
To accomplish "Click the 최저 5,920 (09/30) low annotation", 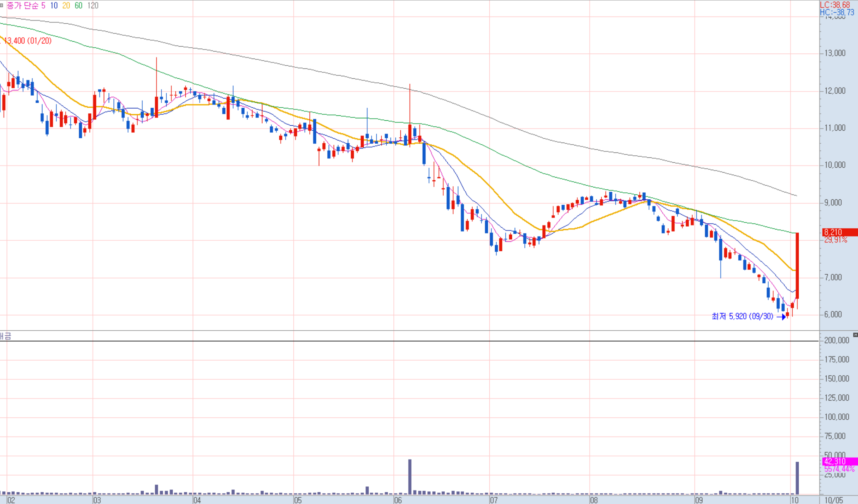I will [742, 317].
